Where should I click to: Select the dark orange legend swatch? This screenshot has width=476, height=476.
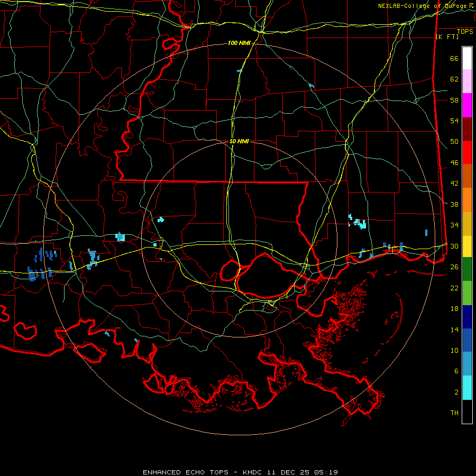coord(467,176)
